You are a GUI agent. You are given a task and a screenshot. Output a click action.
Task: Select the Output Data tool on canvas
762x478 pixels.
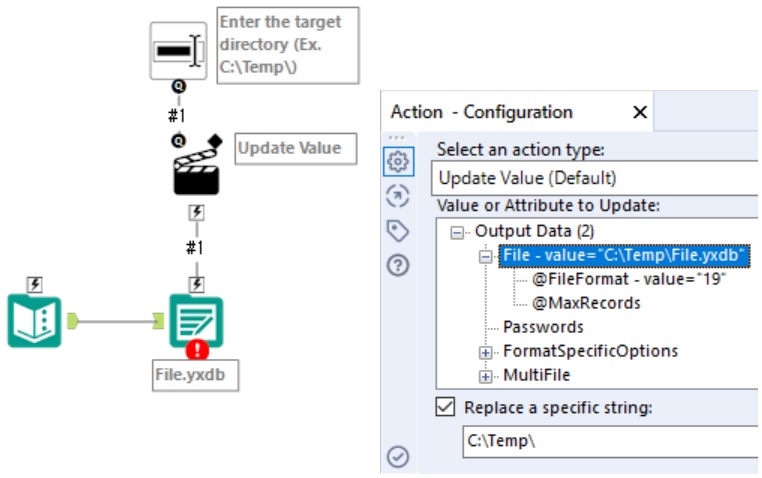(196, 321)
